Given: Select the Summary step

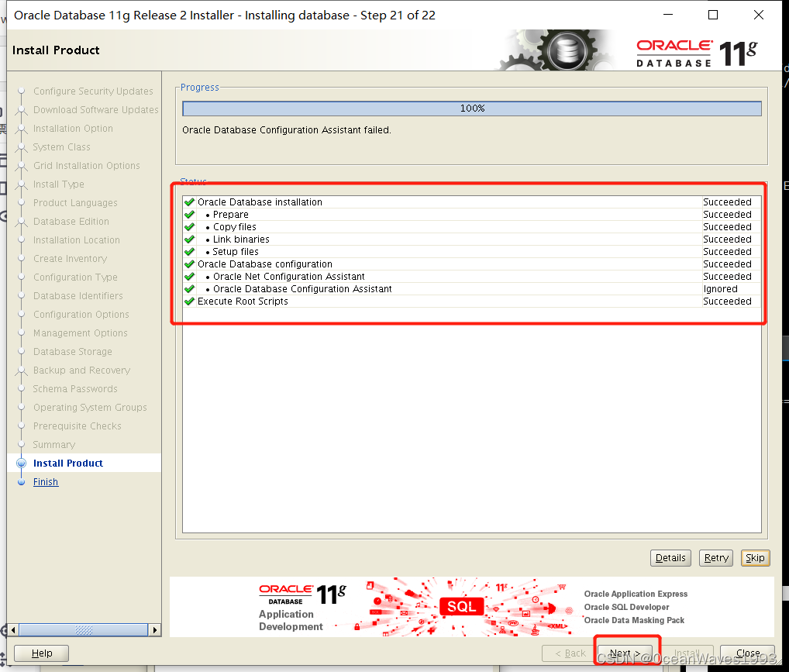Looking at the screenshot, I should [53, 444].
